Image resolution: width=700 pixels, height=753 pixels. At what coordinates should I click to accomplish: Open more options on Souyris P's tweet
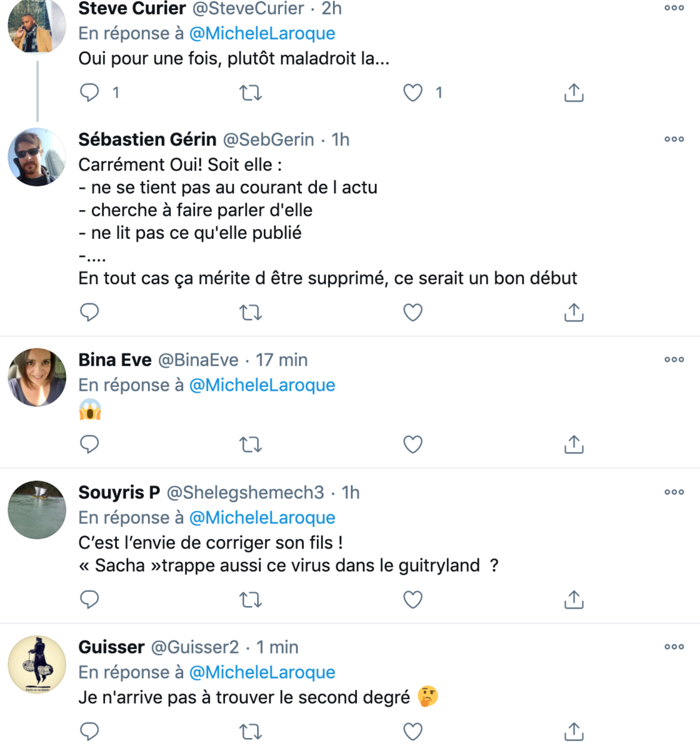[x=674, y=492]
